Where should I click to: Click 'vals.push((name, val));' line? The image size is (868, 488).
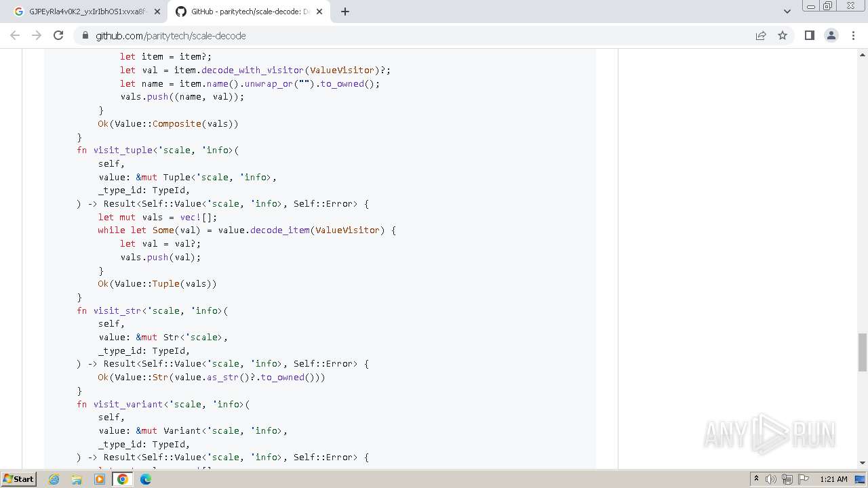(182, 96)
